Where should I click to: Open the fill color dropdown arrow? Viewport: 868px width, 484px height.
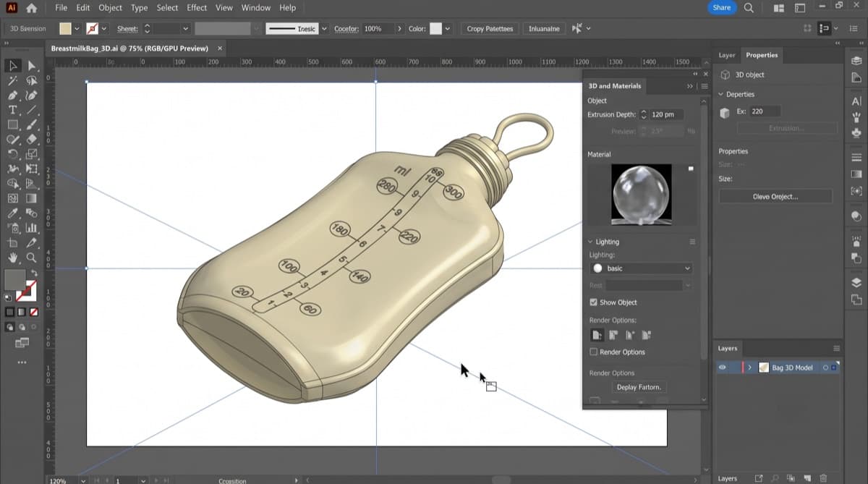tap(77, 29)
